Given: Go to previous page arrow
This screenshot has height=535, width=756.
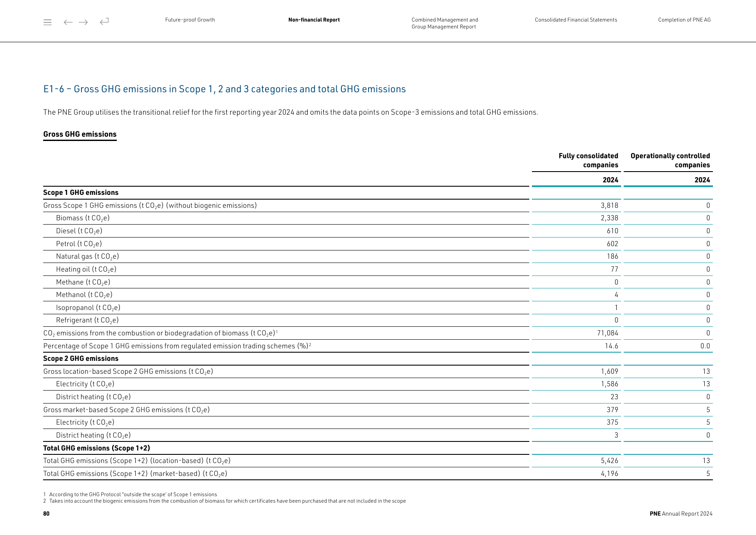Looking at the screenshot, I should tap(68, 22).
